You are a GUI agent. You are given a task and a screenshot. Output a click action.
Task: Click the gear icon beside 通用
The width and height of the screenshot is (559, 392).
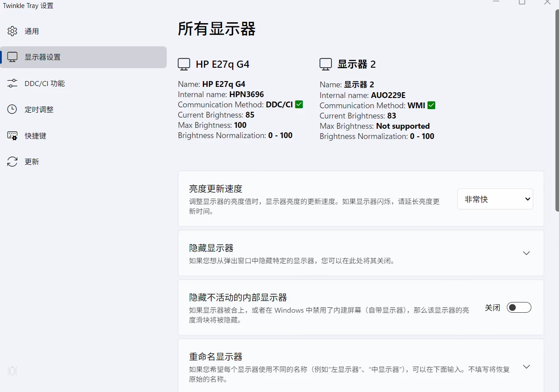pyautogui.click(x=12, y=31)
